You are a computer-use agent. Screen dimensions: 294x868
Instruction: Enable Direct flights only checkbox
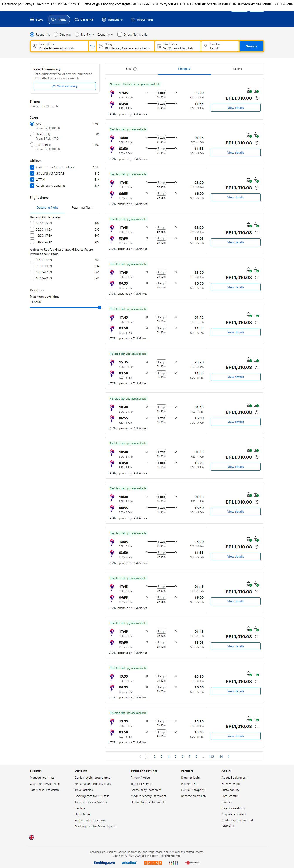120,34
